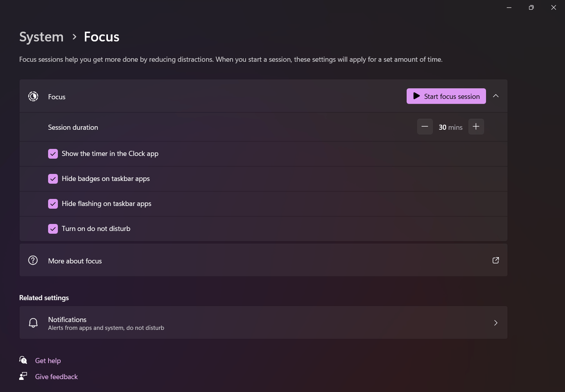Viewport: 565px width, 392px height.
Task: Open Notifications settings via right chevron
Action: (x=496, y=323)
